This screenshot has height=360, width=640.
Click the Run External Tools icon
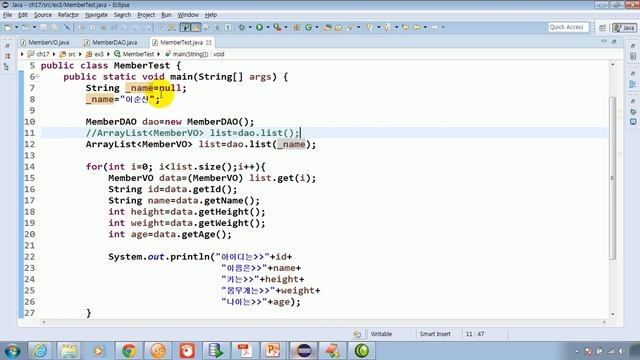277,27
